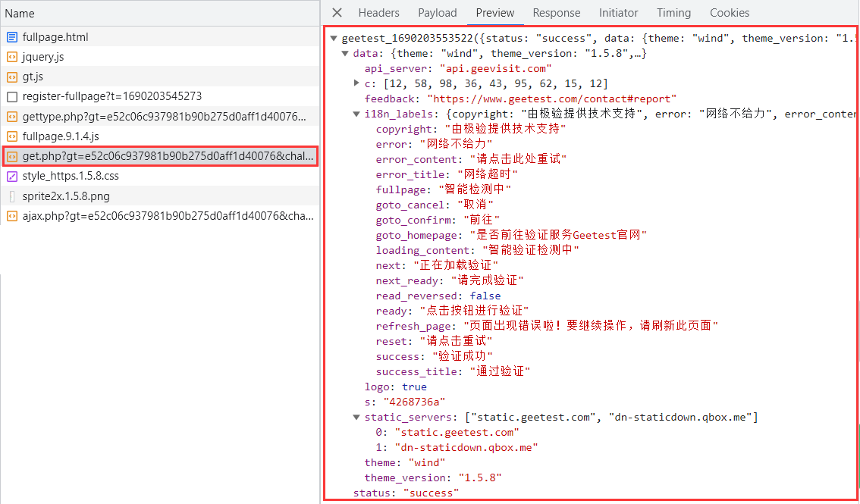Expand the c array node

[357, 83]
